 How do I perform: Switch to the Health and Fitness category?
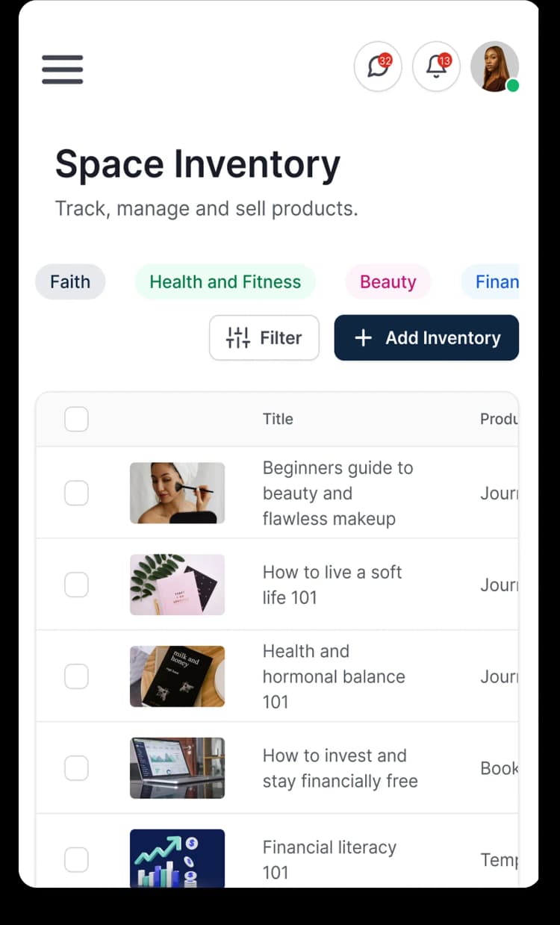(225, 282)
